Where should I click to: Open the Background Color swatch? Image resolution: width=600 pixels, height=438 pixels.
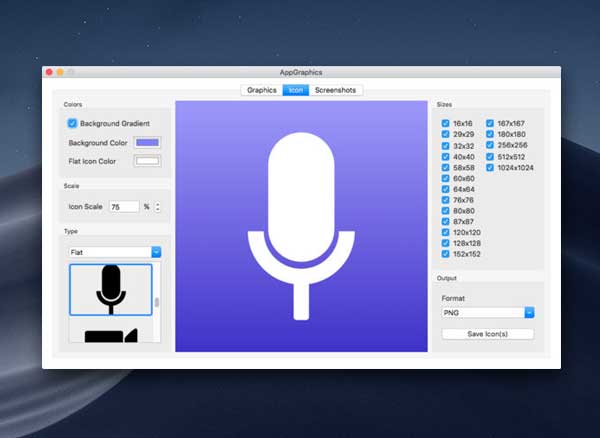pos(147,143)
